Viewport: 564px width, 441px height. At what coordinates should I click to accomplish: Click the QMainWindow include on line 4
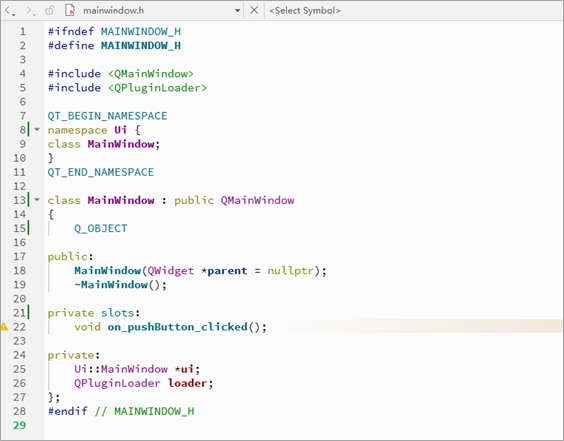[x=151, y=74]
